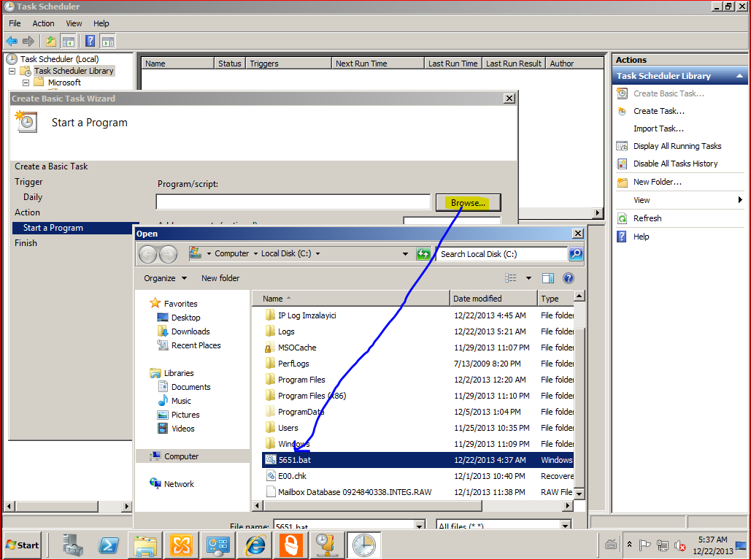The width and height of the screenshot is (751, 560).
Task: Click the round help icon in Open dialog
Action: tap(569, 278)
